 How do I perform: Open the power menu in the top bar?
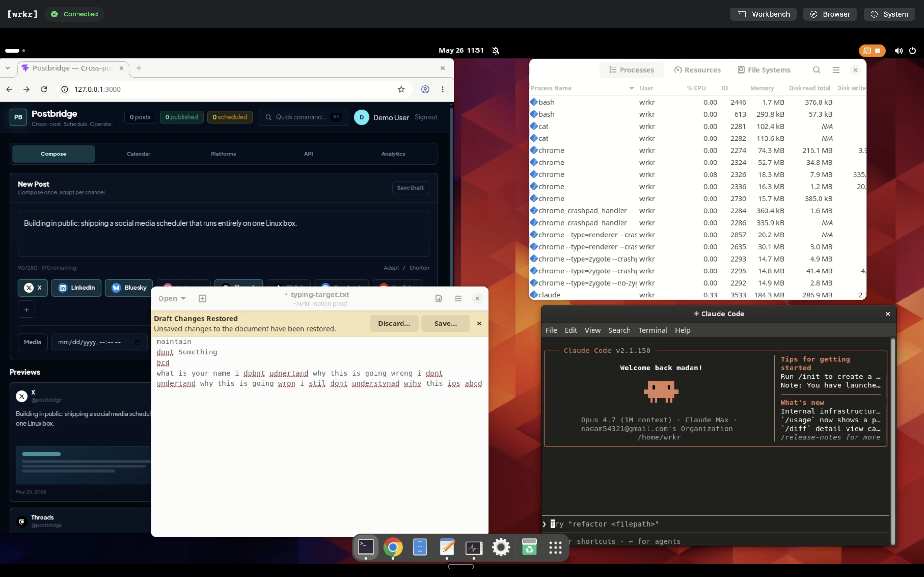(912, 50)
